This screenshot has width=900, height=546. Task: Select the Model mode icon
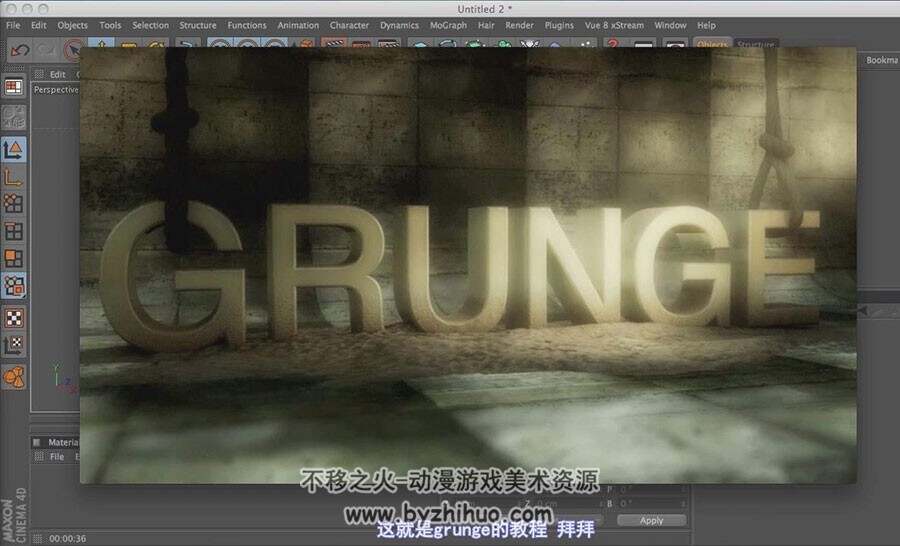(13, 150)
